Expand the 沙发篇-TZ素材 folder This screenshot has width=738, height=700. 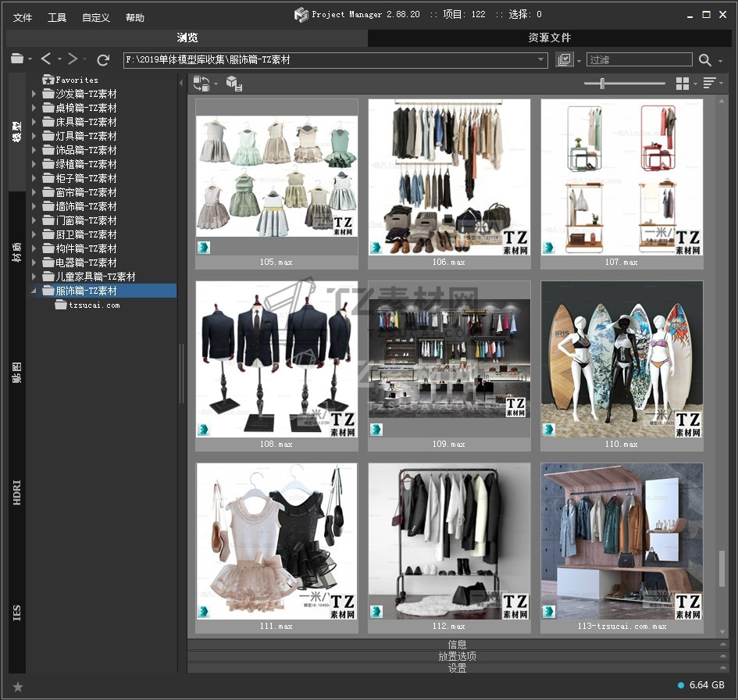[x=34, y=94]
